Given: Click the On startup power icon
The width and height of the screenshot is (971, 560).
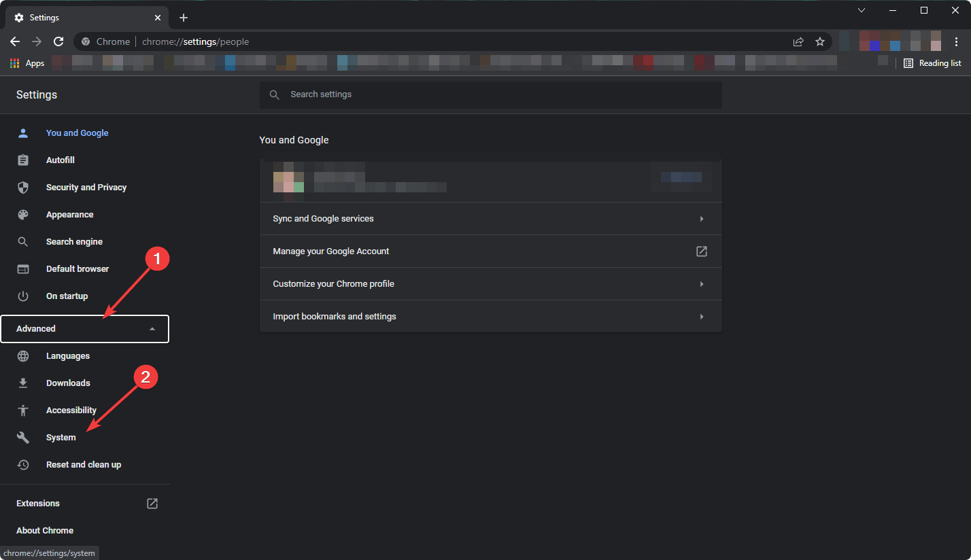Looking at the screenshot, I should 23,296.
